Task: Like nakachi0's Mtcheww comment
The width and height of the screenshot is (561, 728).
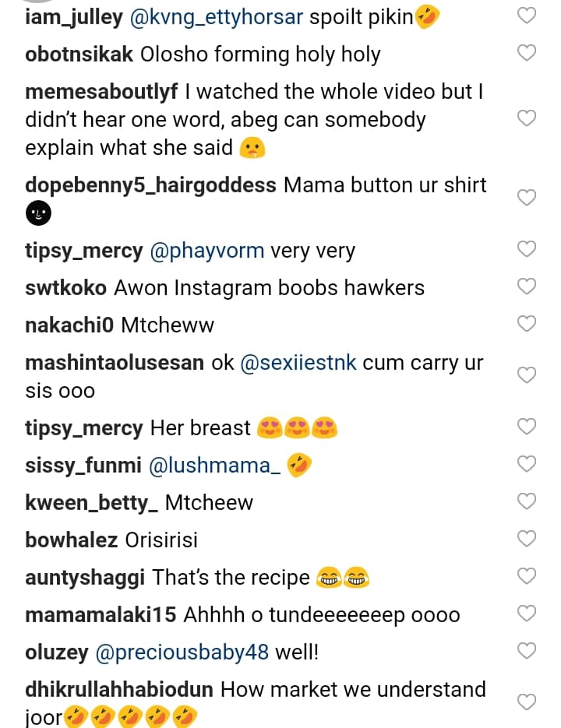Action: [x=527, y=324]
